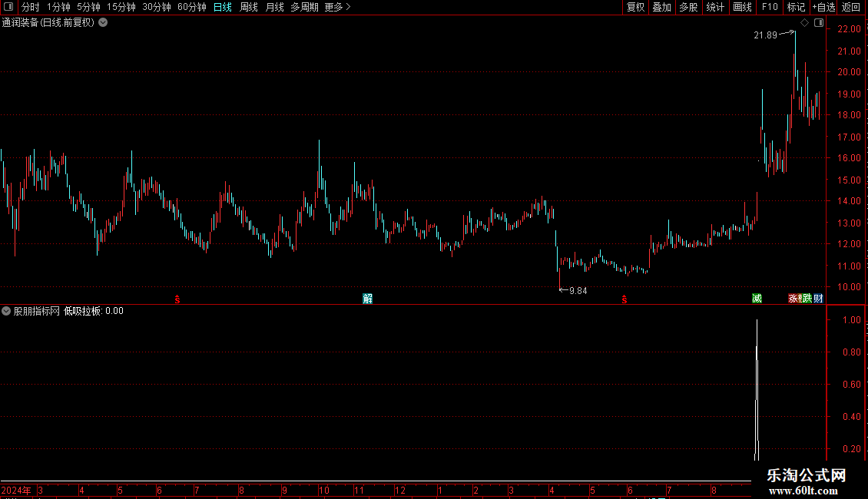This screenshot has height=499, width=868.
Task: Switch to 月线 monthly chart
Action: point(274,7)
